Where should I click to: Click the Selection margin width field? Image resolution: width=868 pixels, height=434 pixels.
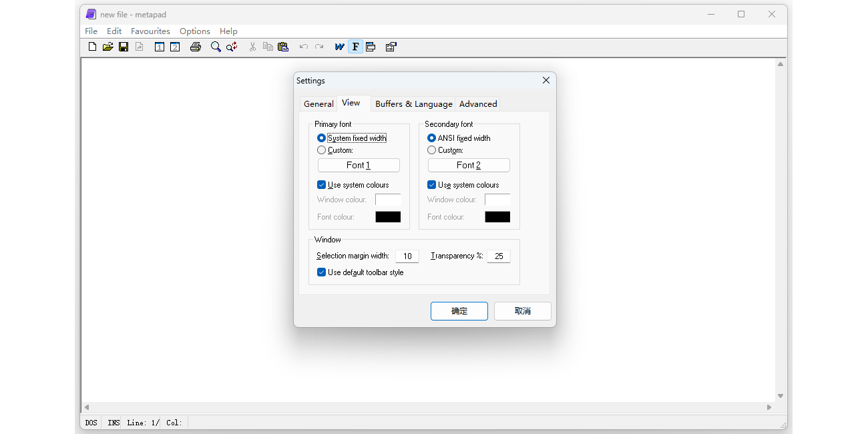click(x=407, y=256)
